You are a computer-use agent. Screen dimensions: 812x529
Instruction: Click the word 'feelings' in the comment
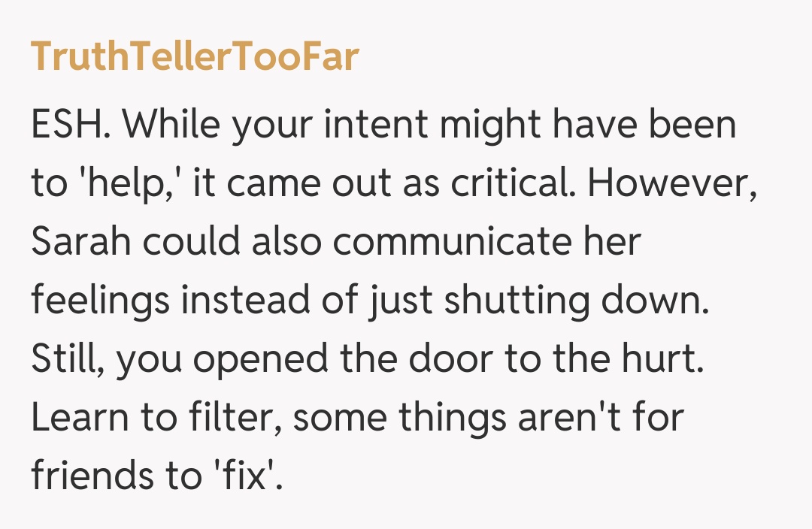(x=100, y=301)
